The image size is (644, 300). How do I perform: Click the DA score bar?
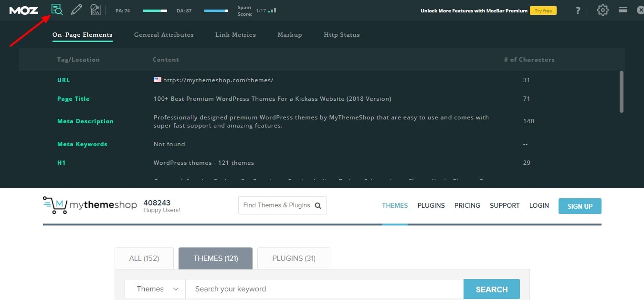click(216, 11)
